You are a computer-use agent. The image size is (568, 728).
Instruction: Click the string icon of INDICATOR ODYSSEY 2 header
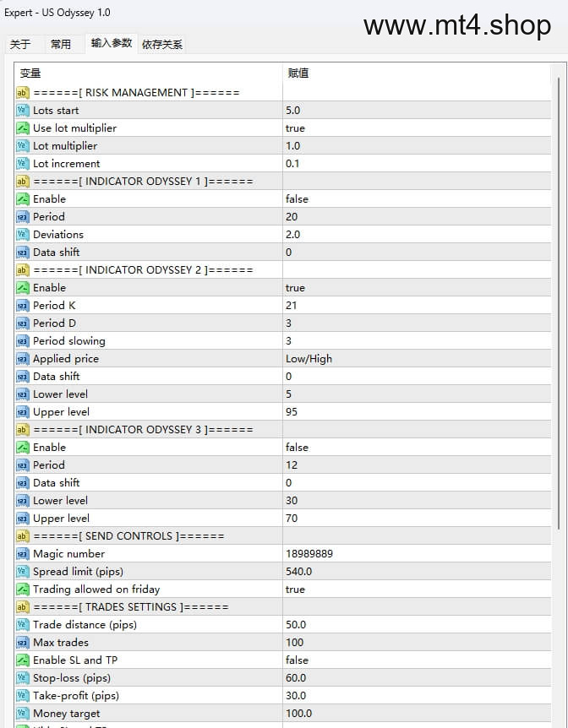coord(22,270)
